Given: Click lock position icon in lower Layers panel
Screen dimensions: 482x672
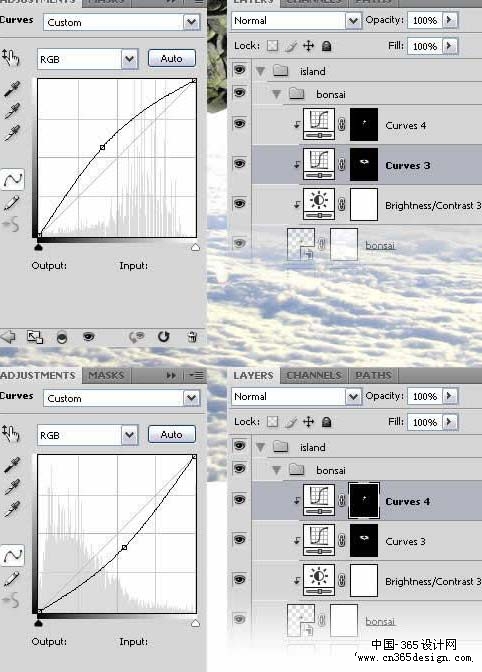Looking at the screenshot, I should (x=308, y=422).
